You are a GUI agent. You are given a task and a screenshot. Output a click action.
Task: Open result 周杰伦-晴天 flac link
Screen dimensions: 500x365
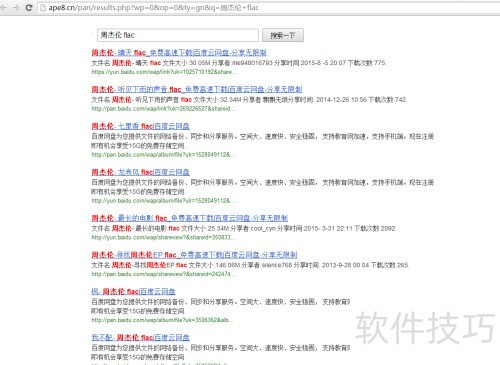(x=179, y=53)
